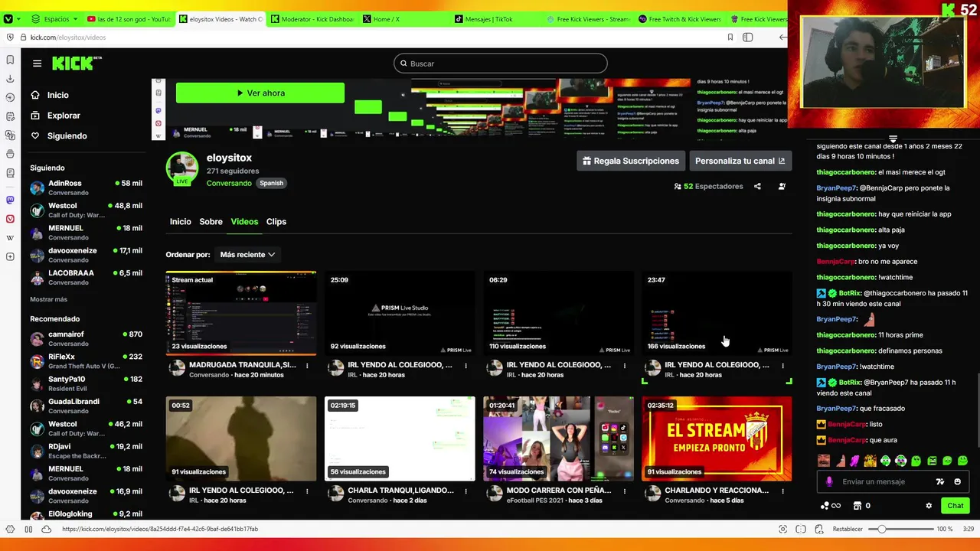Expand Mostrar más in Siguiendo list
Viewport: 980px width, 551px height.
click(x=49, y=299)
